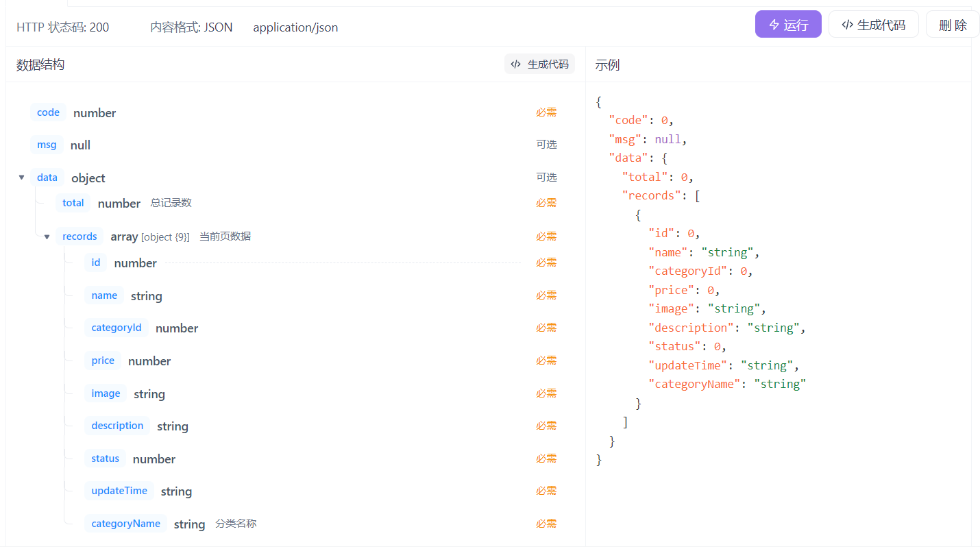Viewport: 980px width, 549px height.
Task: Select the total field tag
Action: point(73,203)
